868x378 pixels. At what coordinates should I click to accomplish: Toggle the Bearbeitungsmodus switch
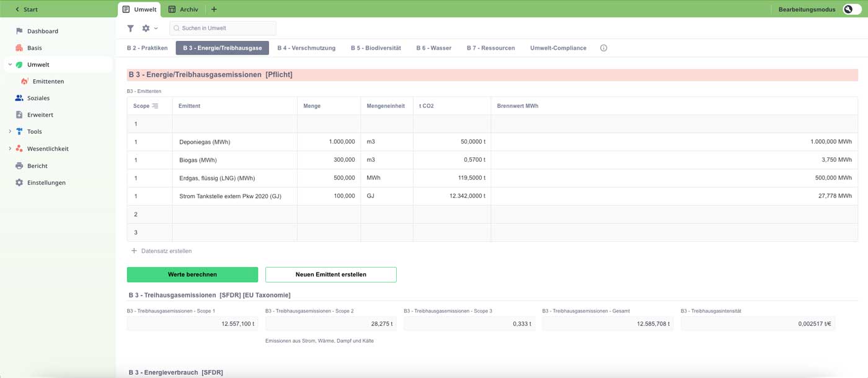tap(851, 9)
